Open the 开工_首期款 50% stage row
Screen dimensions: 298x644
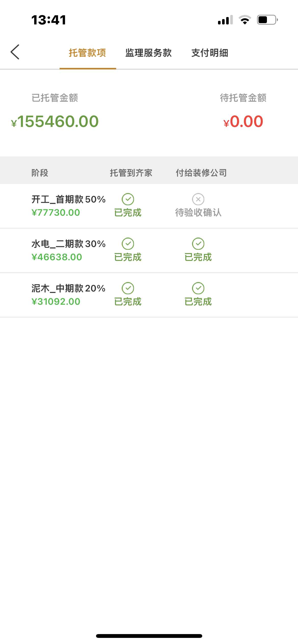click(68, 199)
